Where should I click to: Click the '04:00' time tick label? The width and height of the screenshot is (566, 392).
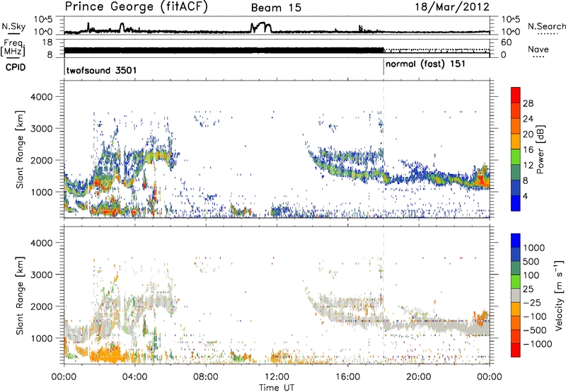point(134,377)
